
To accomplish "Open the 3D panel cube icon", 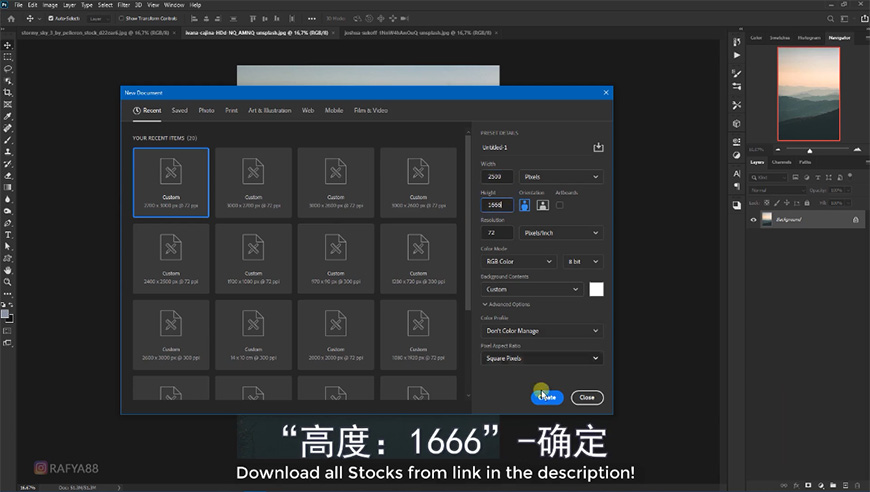I will point(736,123).
